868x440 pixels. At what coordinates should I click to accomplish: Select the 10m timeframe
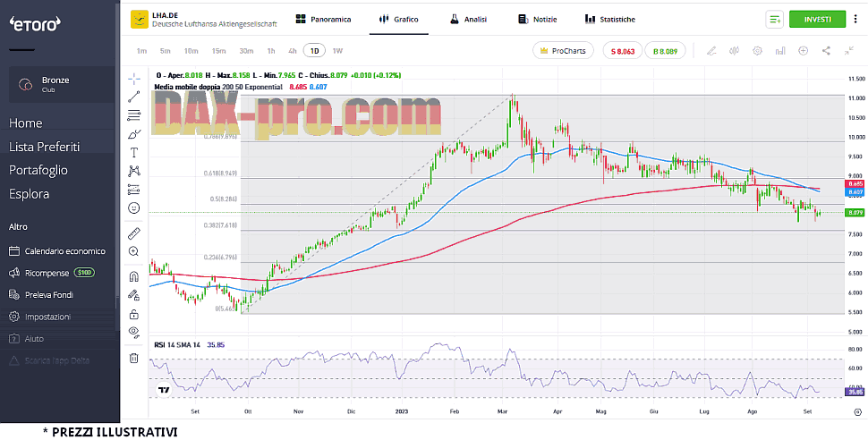point(191,51)
